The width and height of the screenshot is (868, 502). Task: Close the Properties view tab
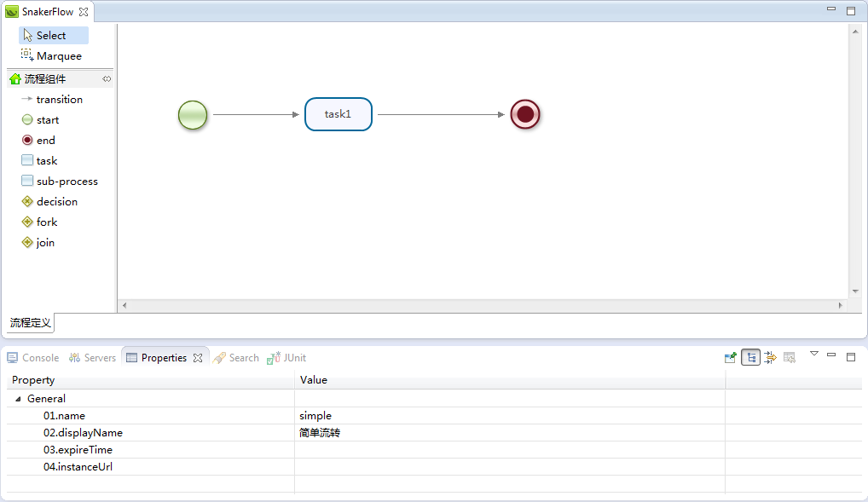click(x=198, y=358)
